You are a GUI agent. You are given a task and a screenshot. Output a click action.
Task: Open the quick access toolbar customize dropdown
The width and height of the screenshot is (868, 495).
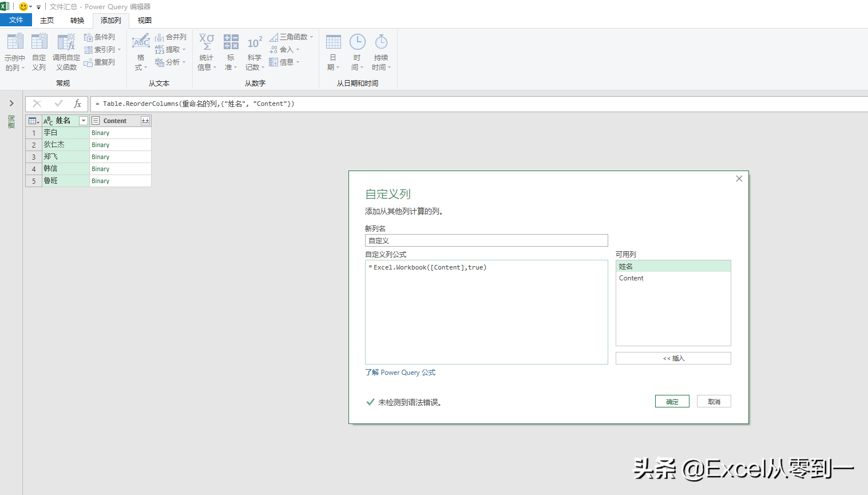(x=39, y=7)
